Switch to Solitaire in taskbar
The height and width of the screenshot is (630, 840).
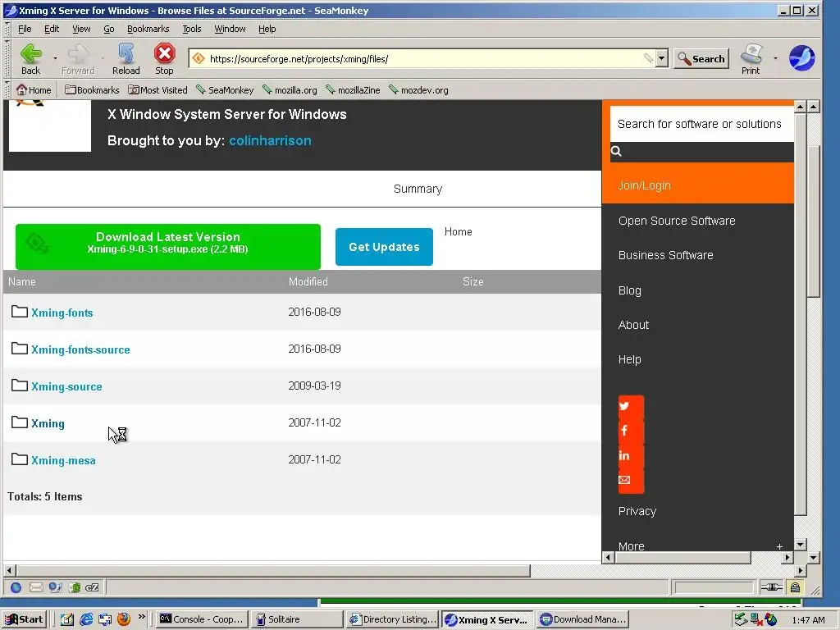pos(295,619)
